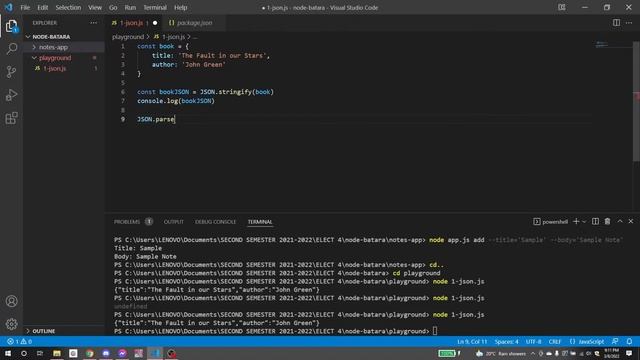Open the Search view in activity bar
Viewport: 640px width, 360px height.
11,49
